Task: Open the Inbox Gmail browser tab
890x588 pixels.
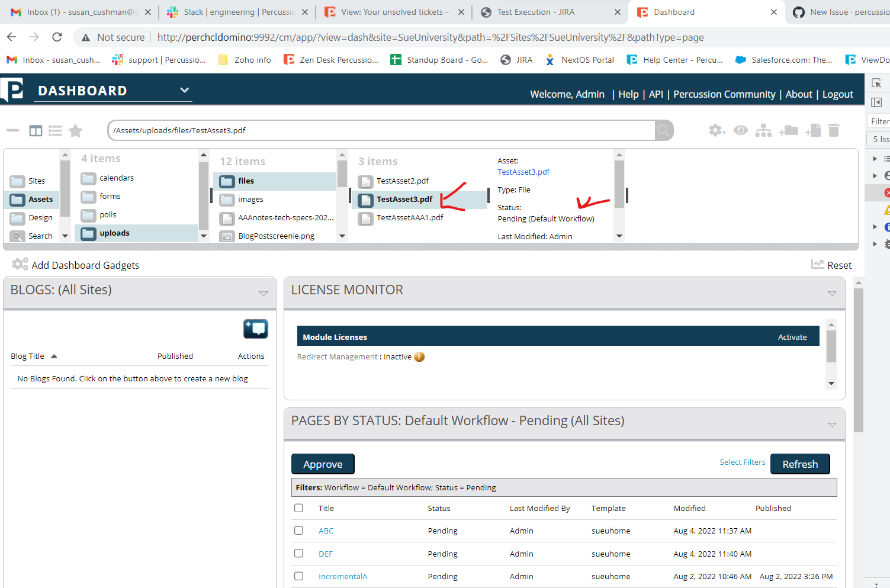Action: tap(81, 12)
